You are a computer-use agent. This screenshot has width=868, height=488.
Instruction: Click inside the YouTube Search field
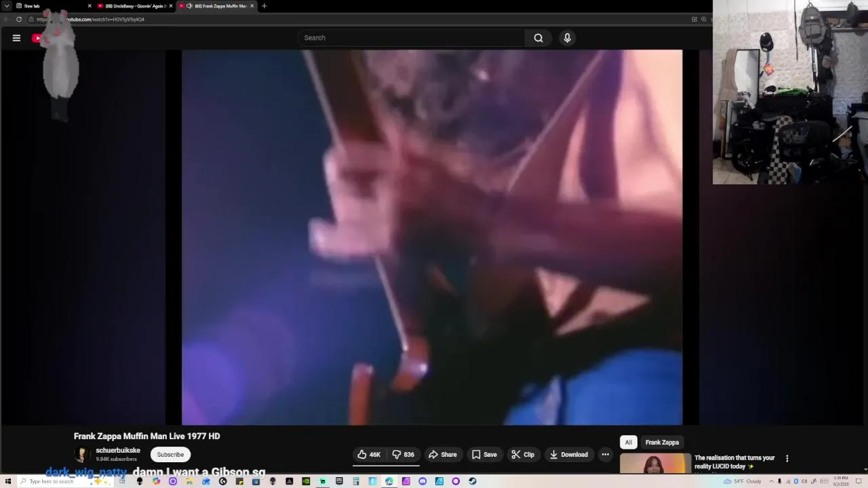pyautogui.click(x=411, y=38)
